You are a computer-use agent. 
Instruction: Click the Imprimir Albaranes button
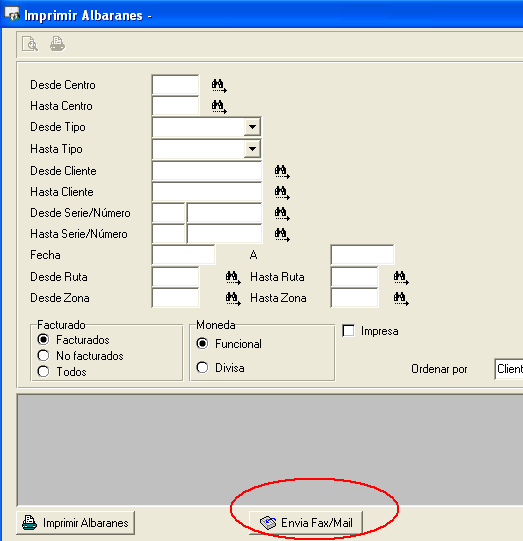click(x=76, y=523)
